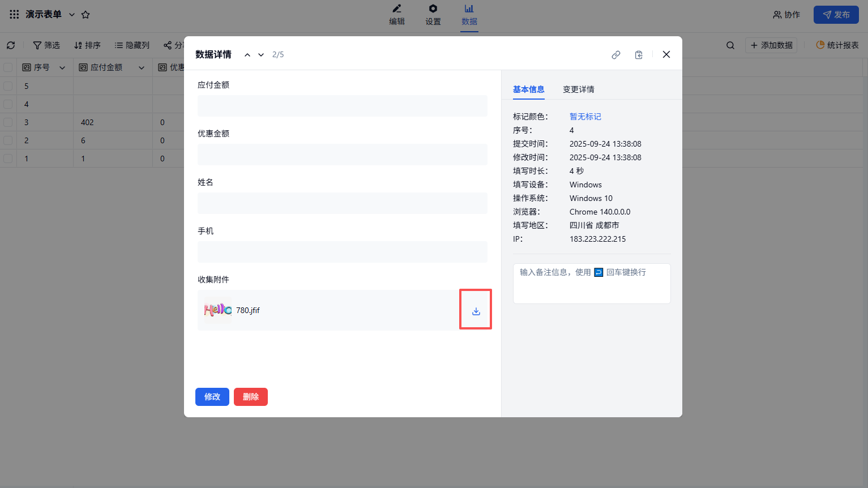
Task: Open the 设置 tab at the top
Action: coord(433,15)
